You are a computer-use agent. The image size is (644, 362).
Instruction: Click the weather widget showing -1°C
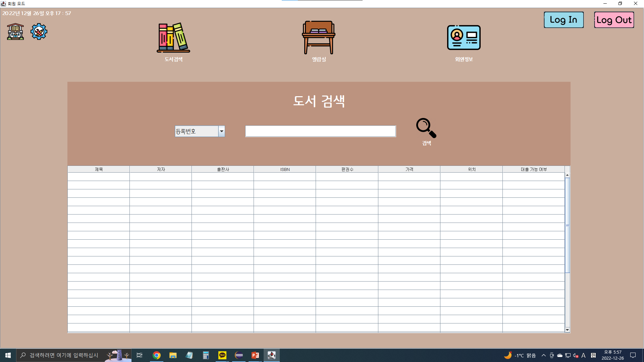[519, 355]
